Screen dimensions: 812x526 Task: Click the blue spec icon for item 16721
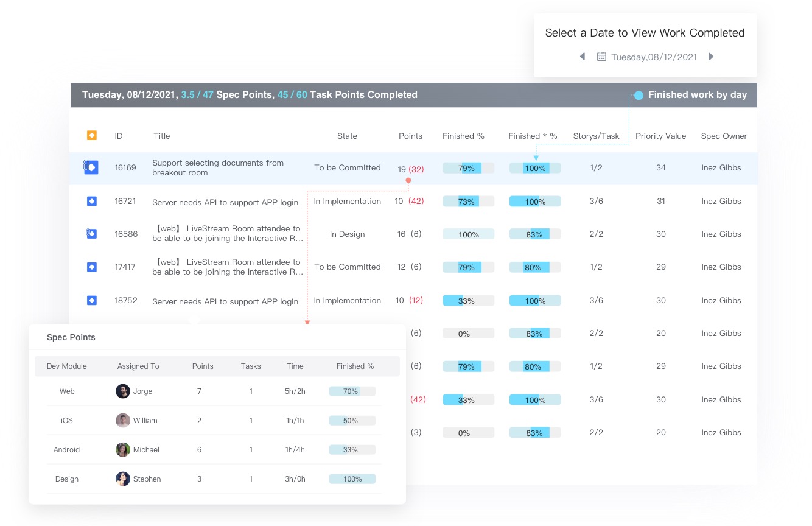click(91, 201)
